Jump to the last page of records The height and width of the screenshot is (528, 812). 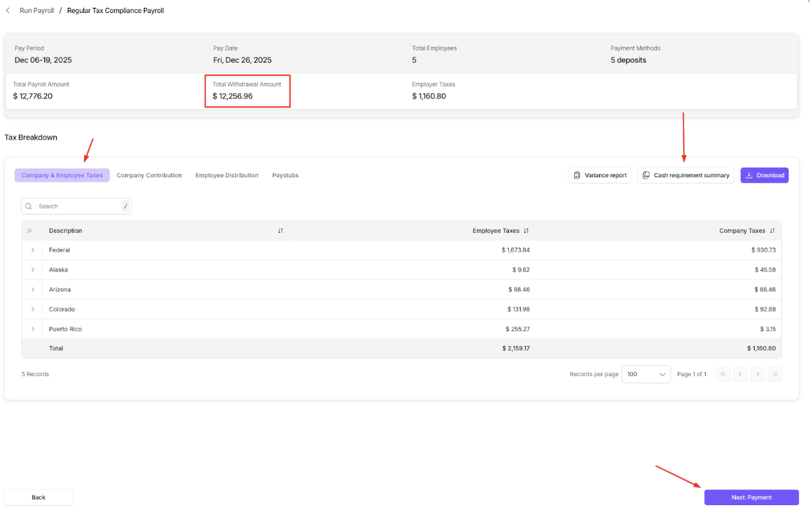pyautogui.click(x=774, y=374)
